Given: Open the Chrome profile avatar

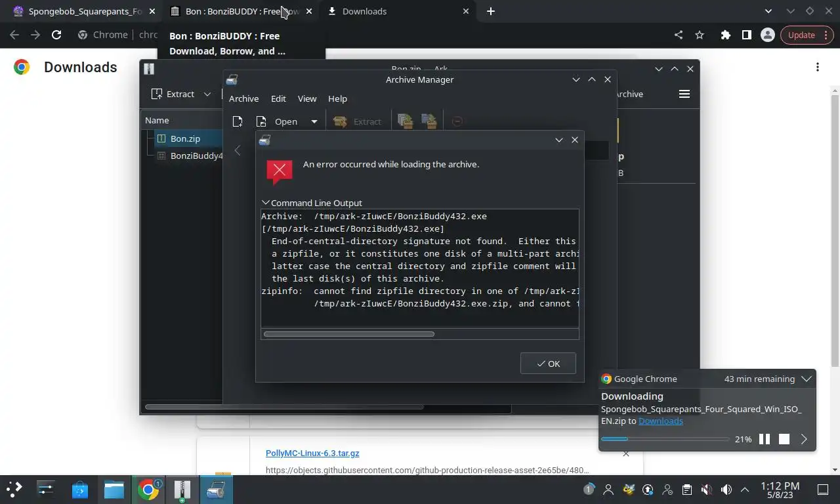Looking at the screenshot, I should [767, 35].
